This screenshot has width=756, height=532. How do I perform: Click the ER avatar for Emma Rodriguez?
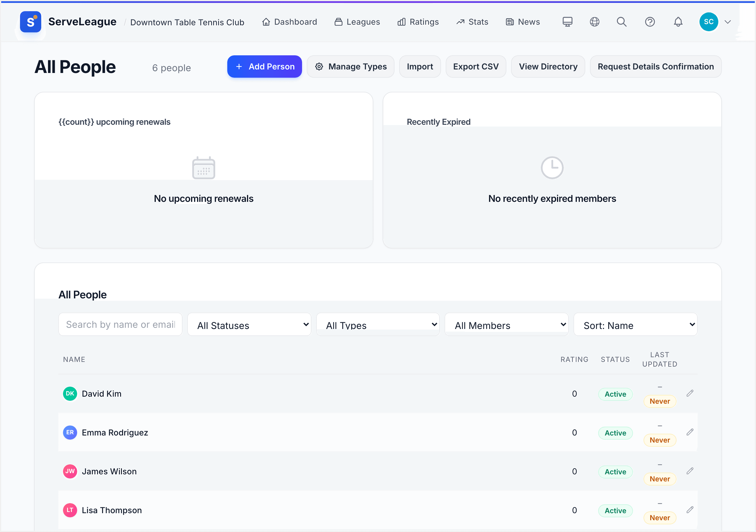pos(70,432)
